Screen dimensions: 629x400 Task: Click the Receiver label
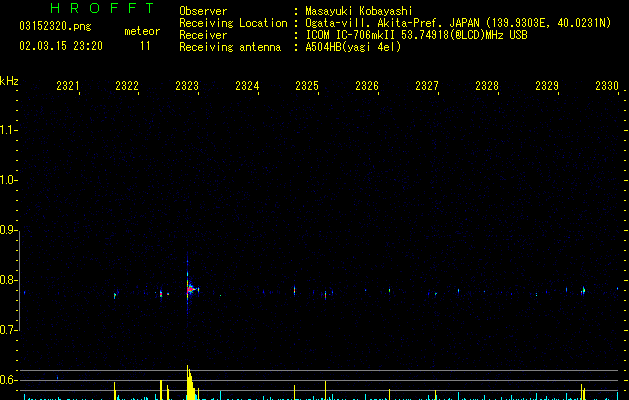click(x=203, y=35)
